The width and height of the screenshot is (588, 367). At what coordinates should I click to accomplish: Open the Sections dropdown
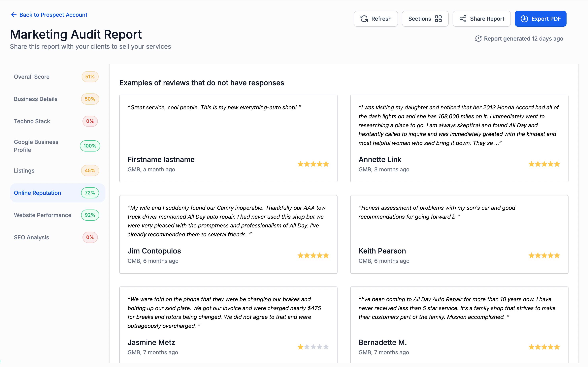tap(425, 19)
